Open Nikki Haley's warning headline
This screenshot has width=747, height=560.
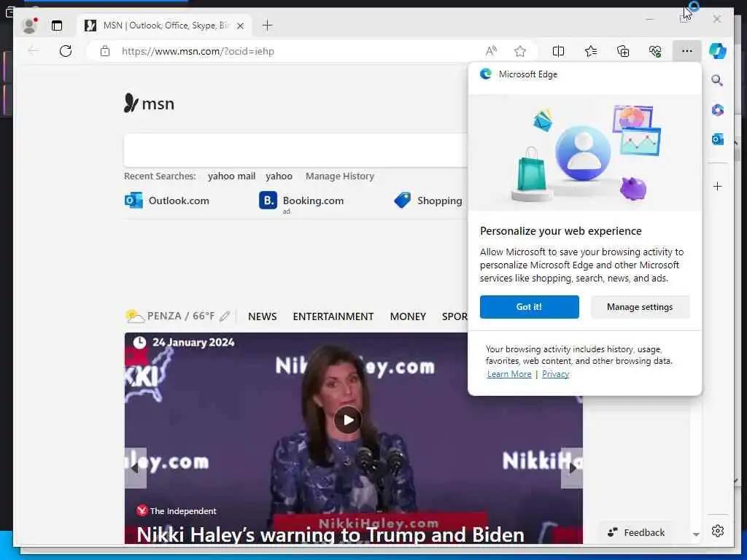[330, 534]
